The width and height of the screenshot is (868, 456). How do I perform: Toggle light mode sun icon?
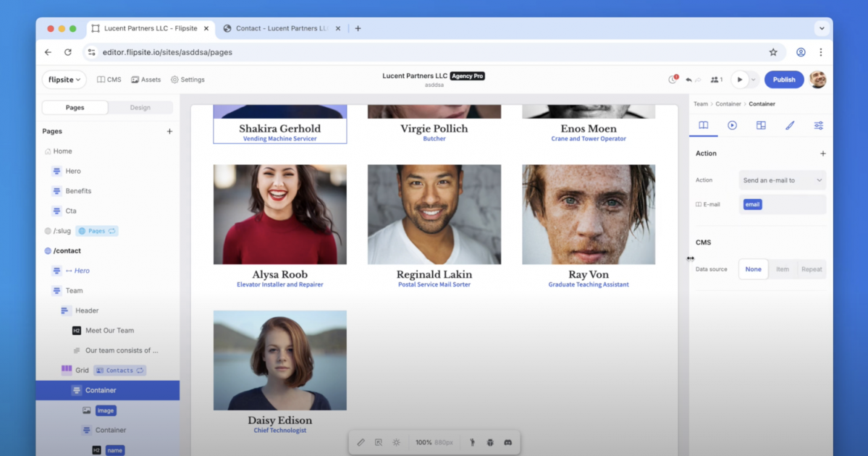[397, 443]
